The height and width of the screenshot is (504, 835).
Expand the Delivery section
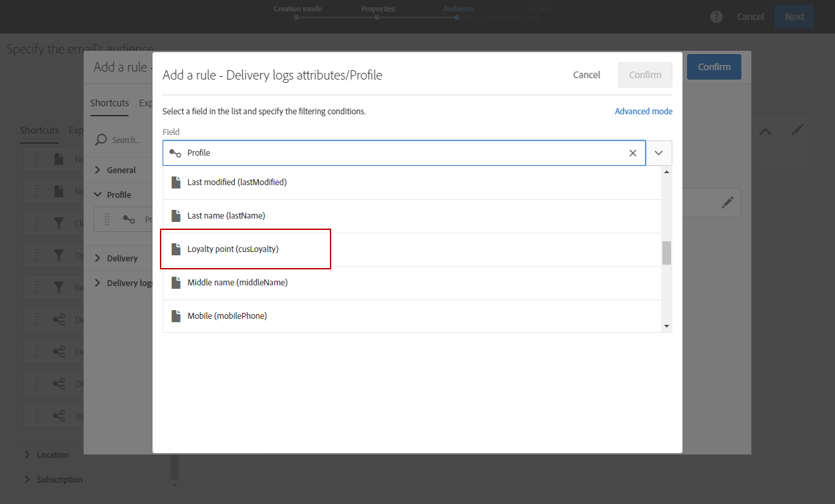pyautogui.click(x=98, y=258)
